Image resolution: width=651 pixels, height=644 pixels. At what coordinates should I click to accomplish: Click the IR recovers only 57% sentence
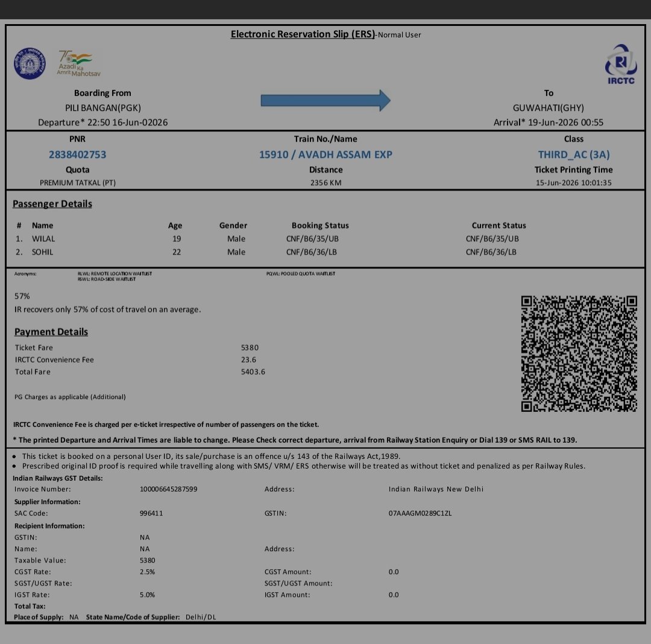coord(107,309)
